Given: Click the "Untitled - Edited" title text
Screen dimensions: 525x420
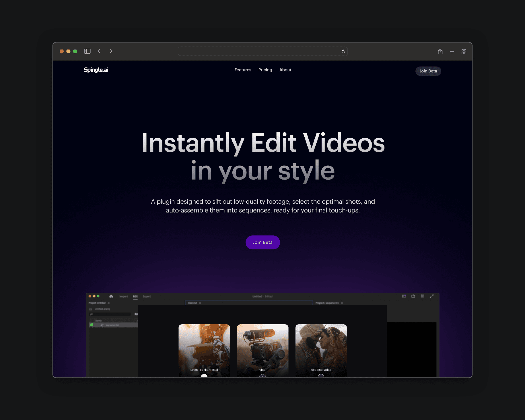Looking at the screenshot, I should pos(262,296).
